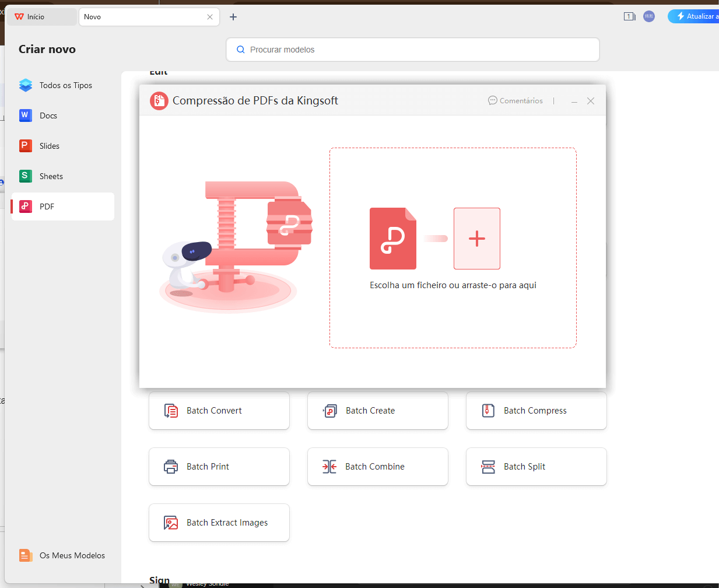The image size is (719, 588).
Task: Click the red Slides P icon
Action: (x=26, y=146)
